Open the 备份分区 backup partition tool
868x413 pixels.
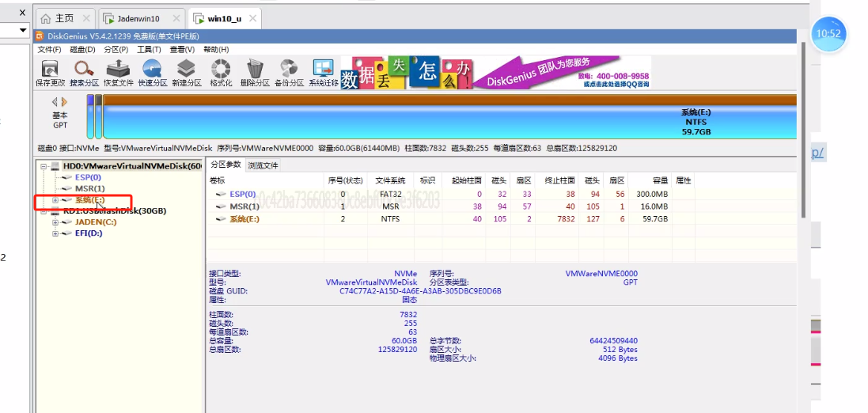click(x=289, y=69)
